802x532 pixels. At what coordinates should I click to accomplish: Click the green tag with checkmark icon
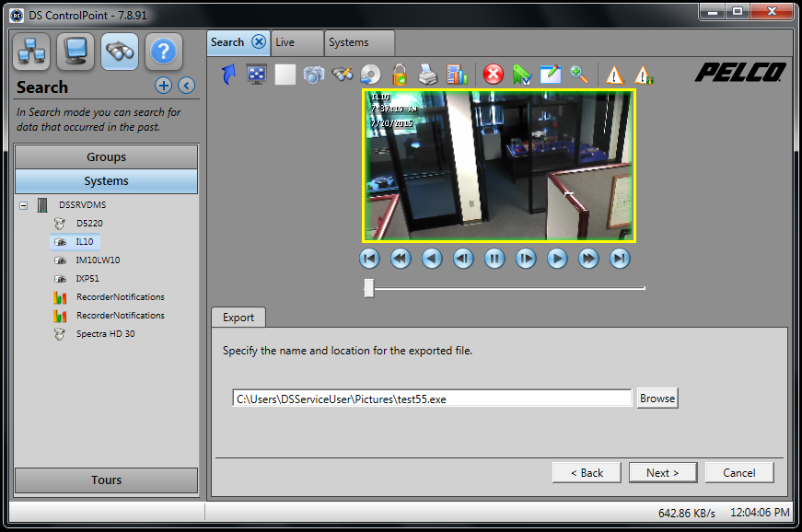pos(522,75)
